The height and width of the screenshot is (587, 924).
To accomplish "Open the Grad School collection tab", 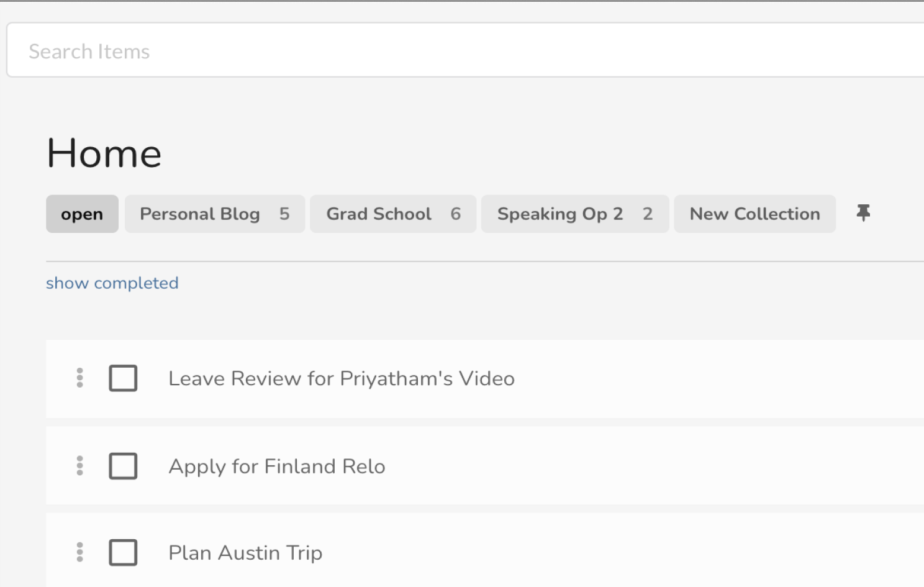I will 393,214.
